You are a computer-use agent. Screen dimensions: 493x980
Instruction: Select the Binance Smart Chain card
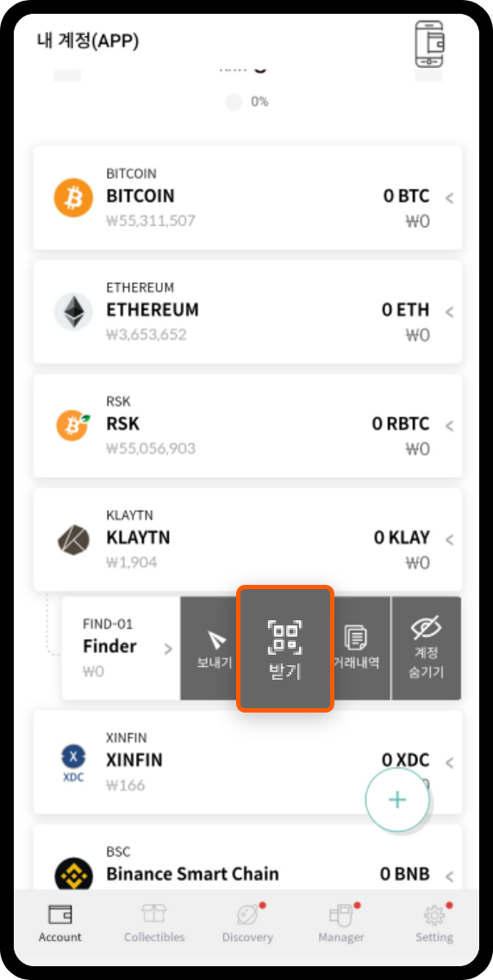[247, 857]
